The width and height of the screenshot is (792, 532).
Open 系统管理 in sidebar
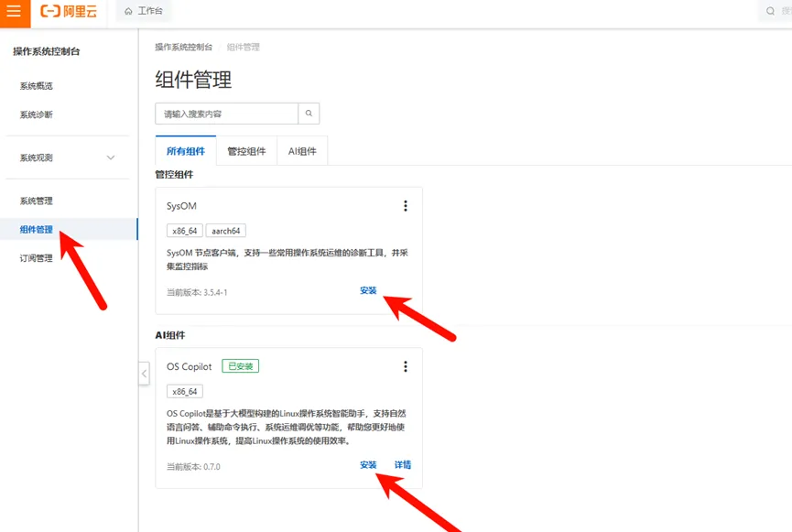coord(37,201)
